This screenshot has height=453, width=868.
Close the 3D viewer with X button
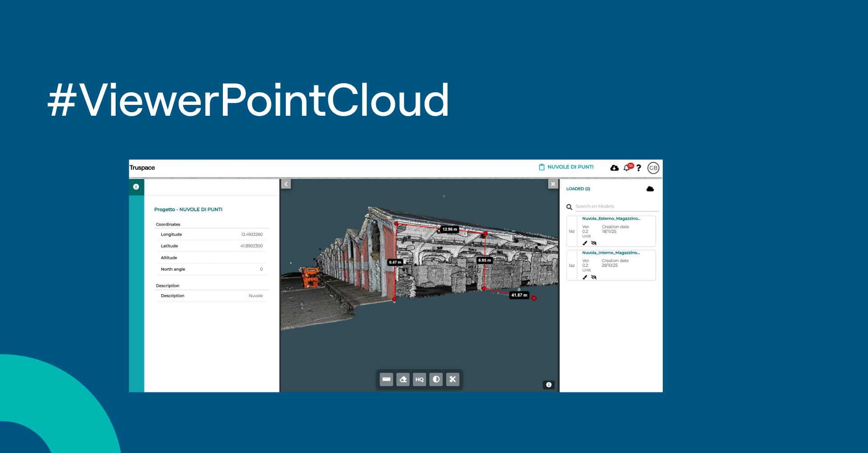(553, 184)
